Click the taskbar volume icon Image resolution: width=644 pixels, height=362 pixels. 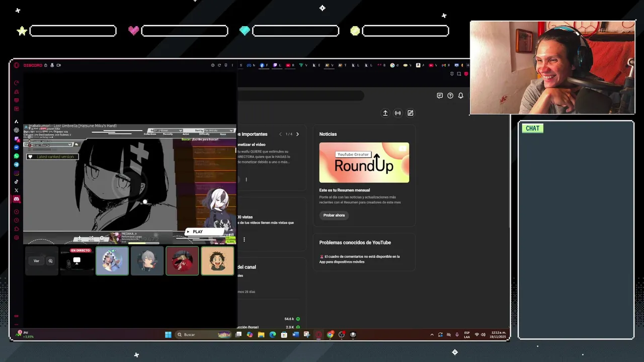484,334
